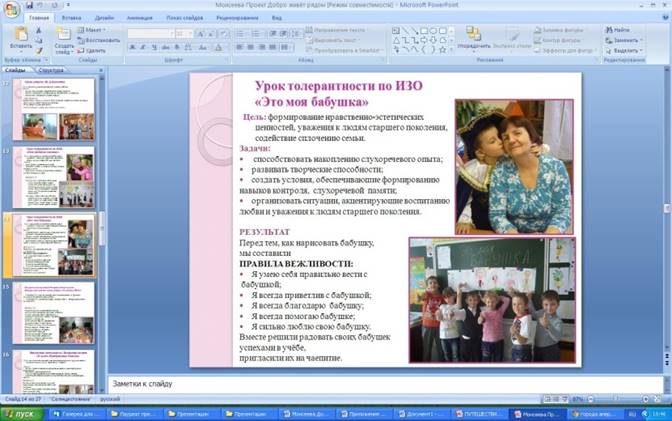672x421 pixels.
Task: Select the star shape in the shapes gallery
Action: (443, 50)
